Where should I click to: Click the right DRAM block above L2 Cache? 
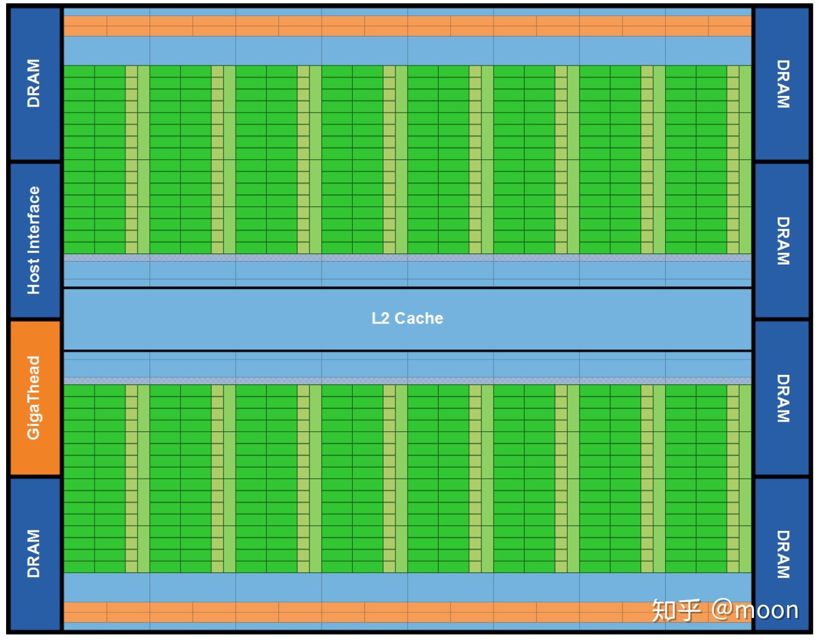point(782,239)
